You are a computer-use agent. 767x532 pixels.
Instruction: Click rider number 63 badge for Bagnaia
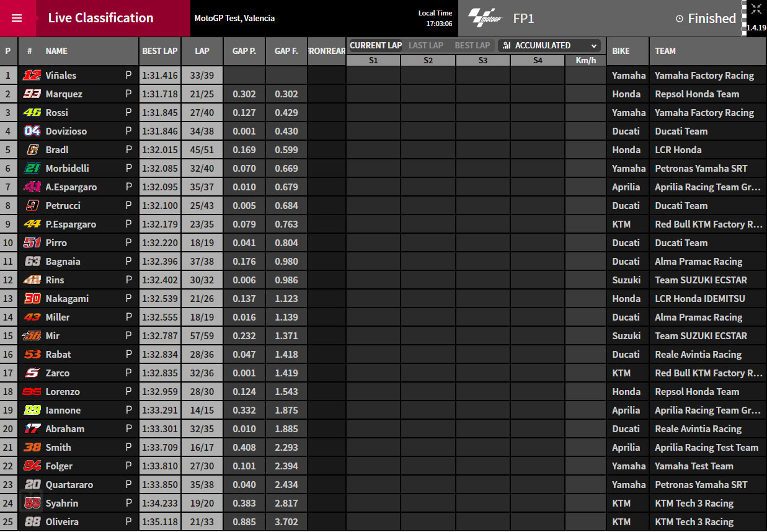[33, 261]
